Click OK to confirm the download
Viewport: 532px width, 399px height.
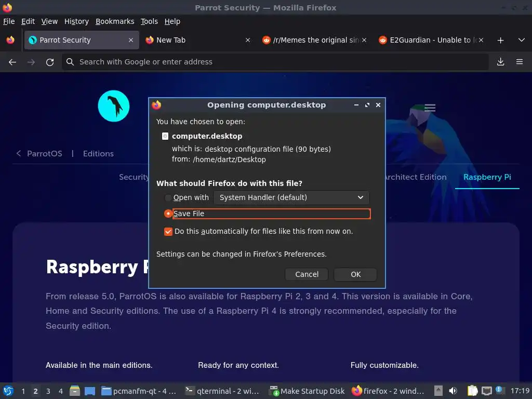[x=355, y=274]
